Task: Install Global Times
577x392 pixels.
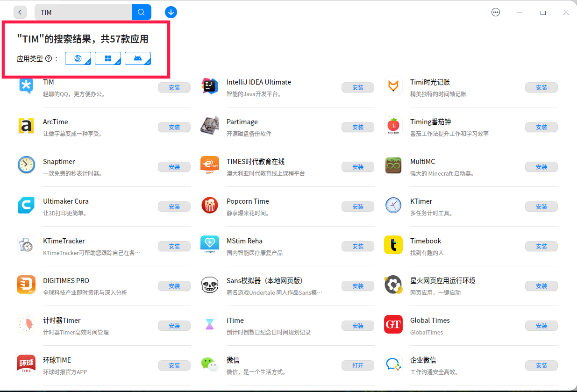Action: (x=541, y=326)
